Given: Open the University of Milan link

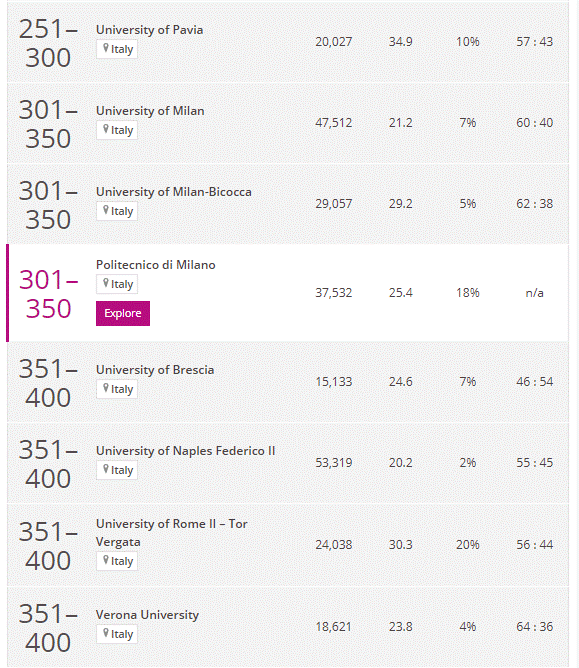Looking at the screenshot, I should point(150,111).
